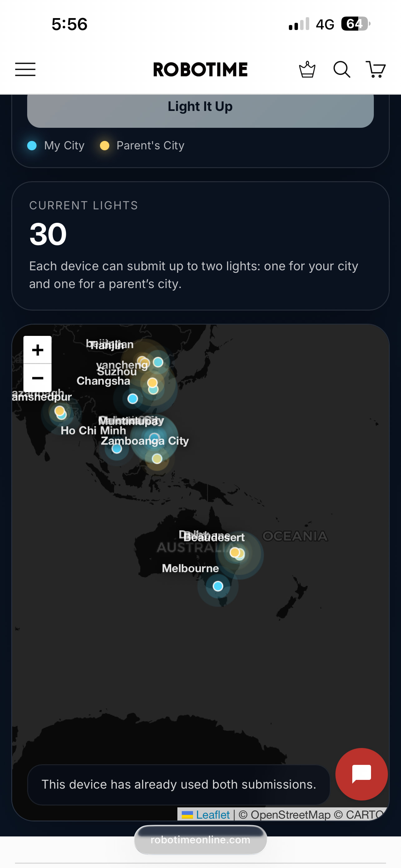The width and height of the screenshot is (401, 868).
Task: Click the blue light marker near Melbourne
Action: point(218,586)
